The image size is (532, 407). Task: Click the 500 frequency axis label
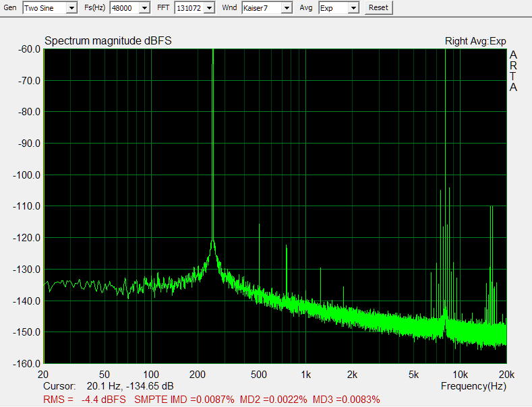259,375
